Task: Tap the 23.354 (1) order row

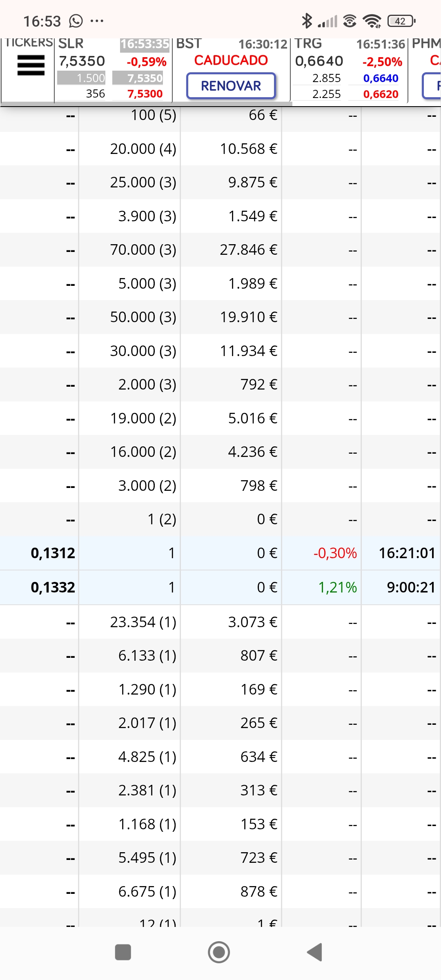Action: coord(220,622)
